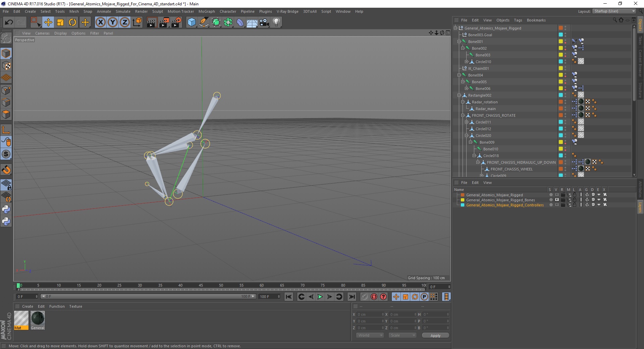644x349 pixels.
Task: Open World coordinate mode dropdown
Action: coord(370,335)
